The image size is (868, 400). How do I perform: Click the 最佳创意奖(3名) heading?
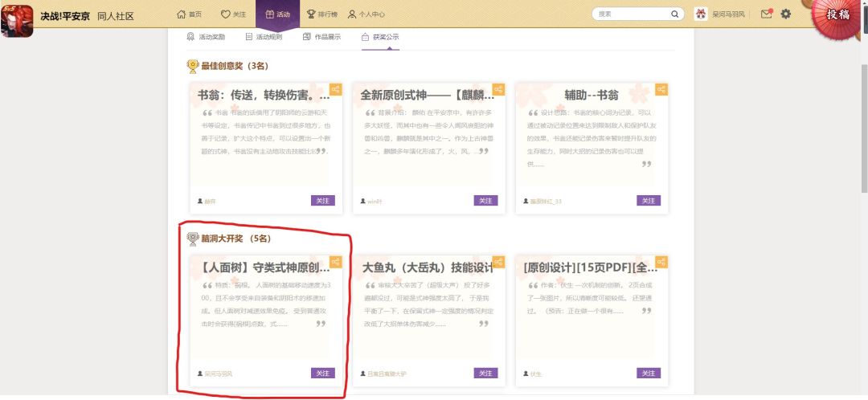235,67
